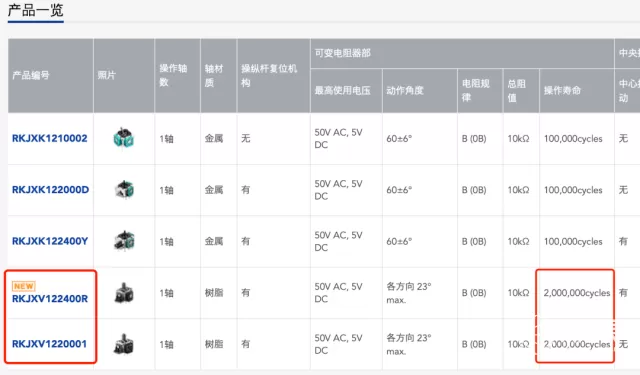Open the new product RKJXV122400R
Viewport: 640px width, 375px height.
pyautogui.click(x=50, y=299)
